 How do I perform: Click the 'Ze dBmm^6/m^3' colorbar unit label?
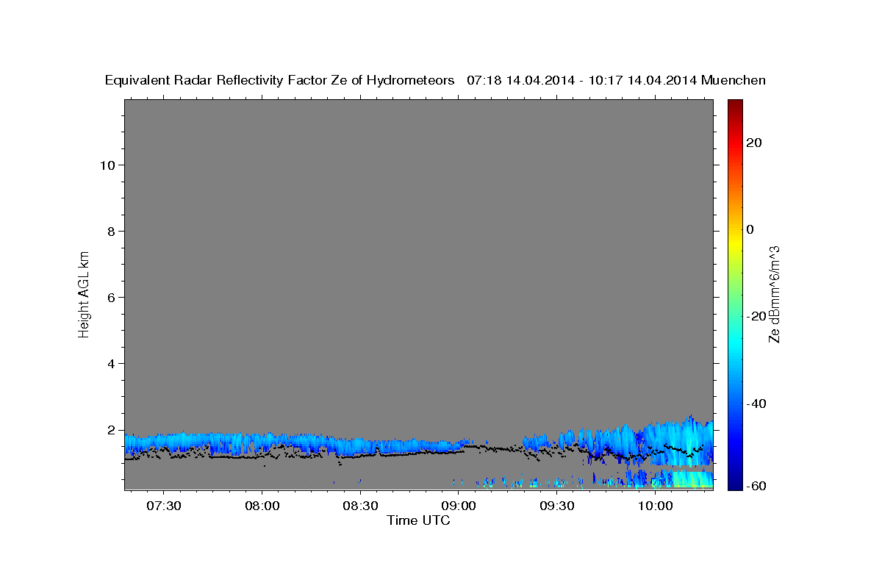click(x=774, y=294)
